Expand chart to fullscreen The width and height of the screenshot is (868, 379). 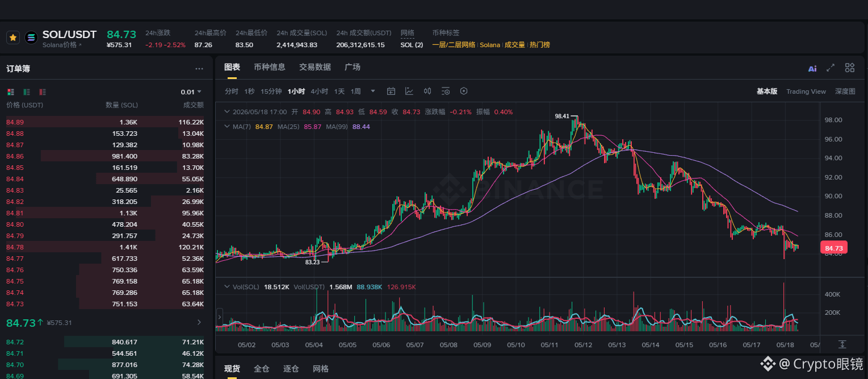coord(831,68)
